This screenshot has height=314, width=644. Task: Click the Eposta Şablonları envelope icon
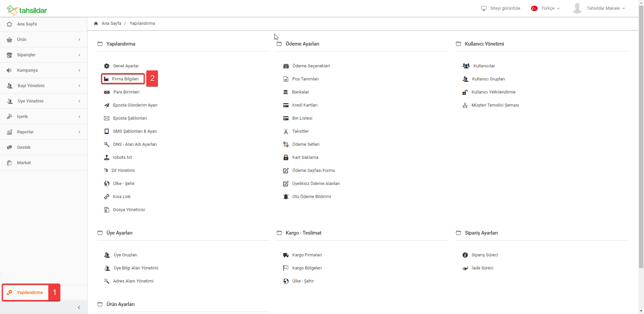[x=107, y=118]
